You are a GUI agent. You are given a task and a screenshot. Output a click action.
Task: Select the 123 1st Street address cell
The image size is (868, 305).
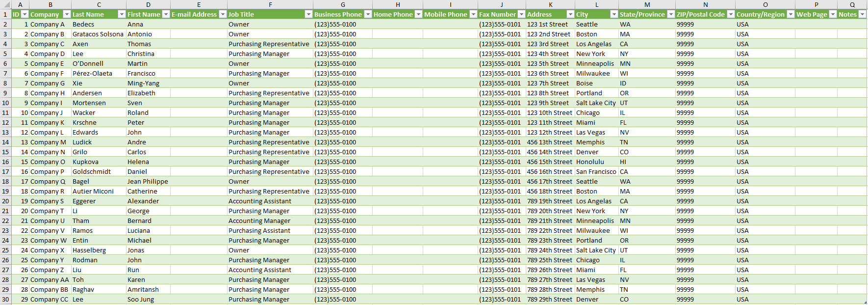551,24
